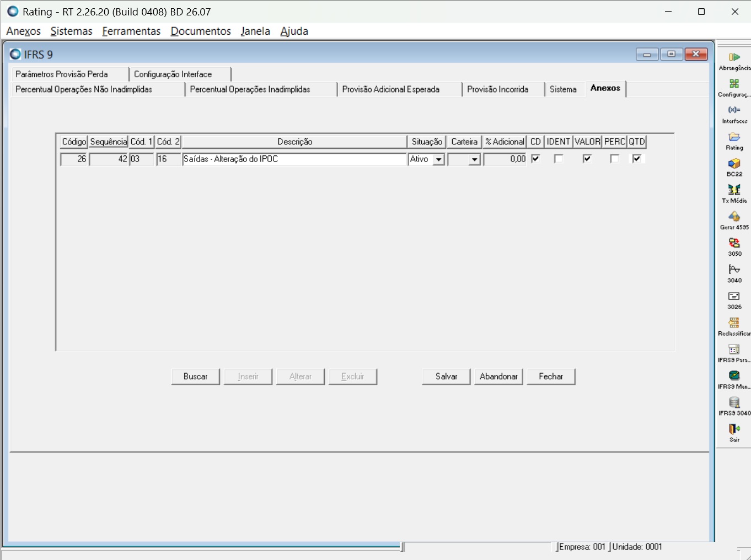Click the Situação column header

[x=427, y=142]
